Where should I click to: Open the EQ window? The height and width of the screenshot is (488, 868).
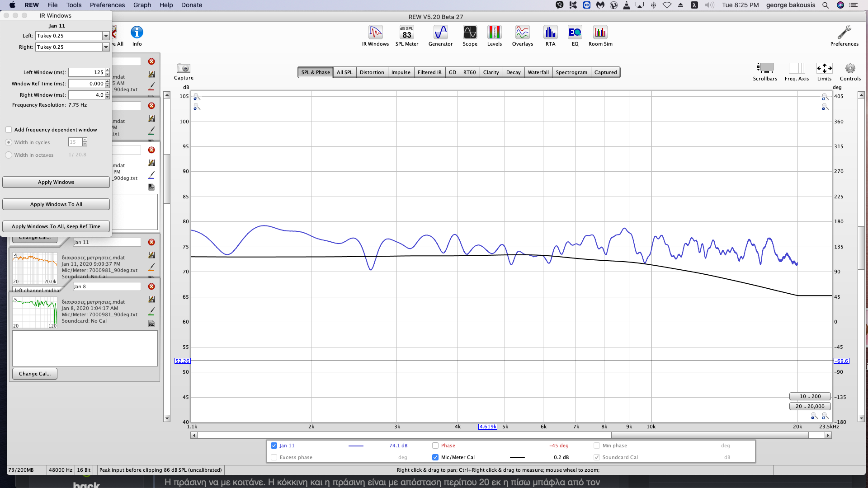point(575,36)
